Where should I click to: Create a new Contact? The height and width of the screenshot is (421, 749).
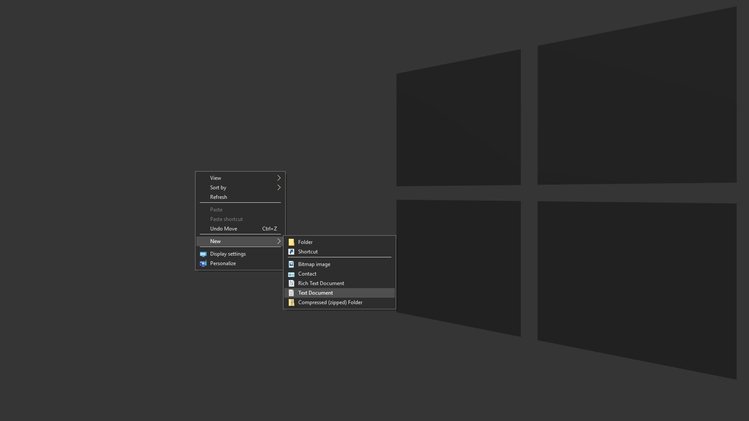coord(340,274)
